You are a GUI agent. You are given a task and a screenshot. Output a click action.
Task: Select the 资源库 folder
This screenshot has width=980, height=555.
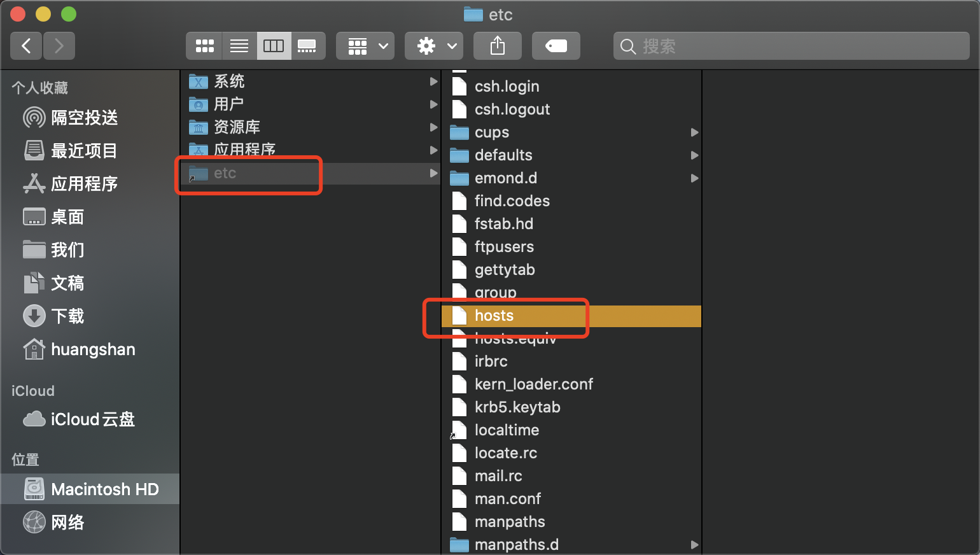pos(311,127)
